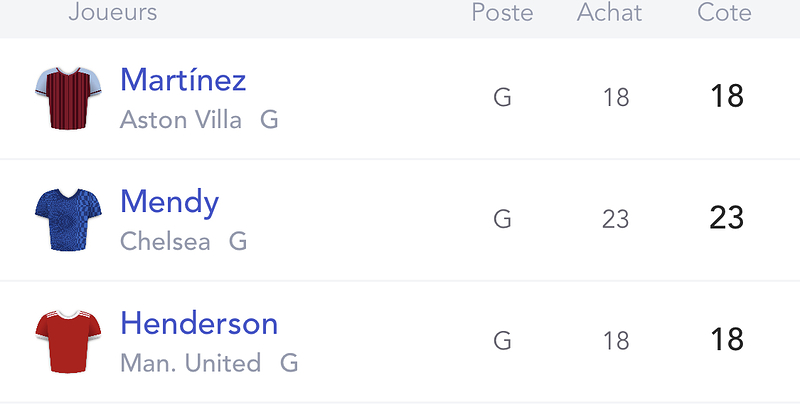
Task: Click Martínez's achat price 18
Action: pos(616,98)
